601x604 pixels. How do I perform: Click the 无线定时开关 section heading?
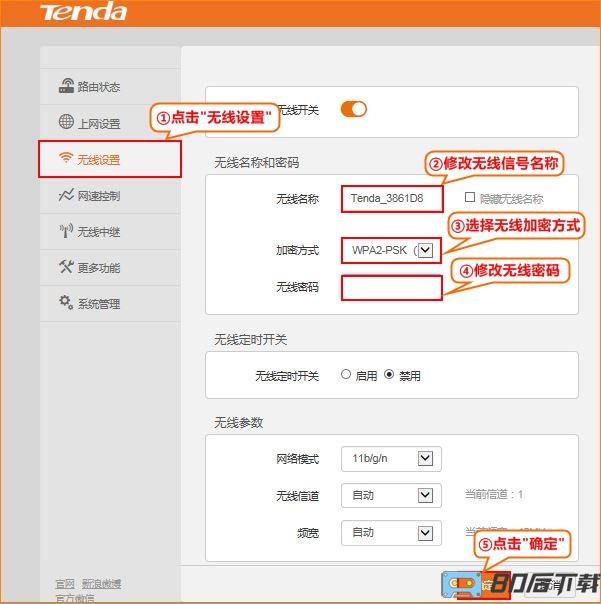point(250,340)
